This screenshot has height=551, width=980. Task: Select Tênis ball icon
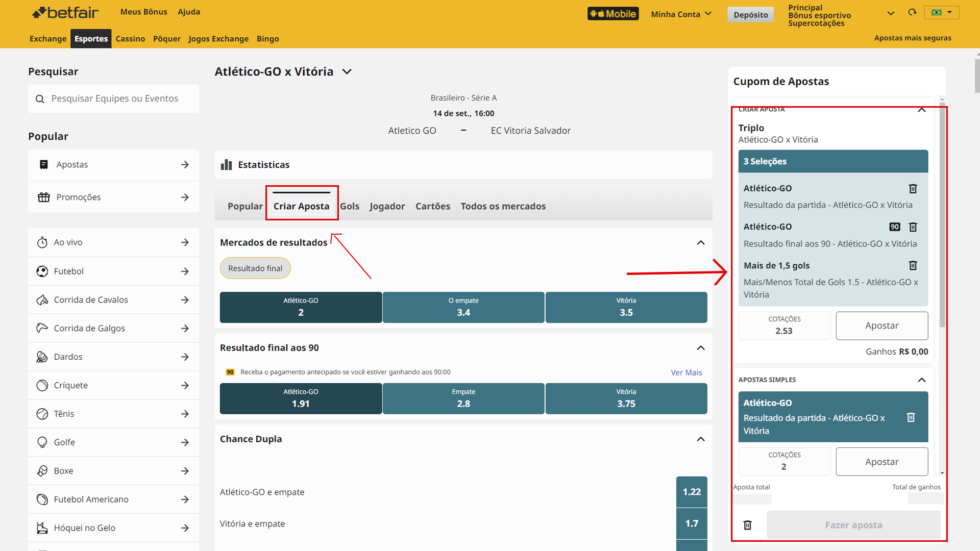click(x=42, y=414)
